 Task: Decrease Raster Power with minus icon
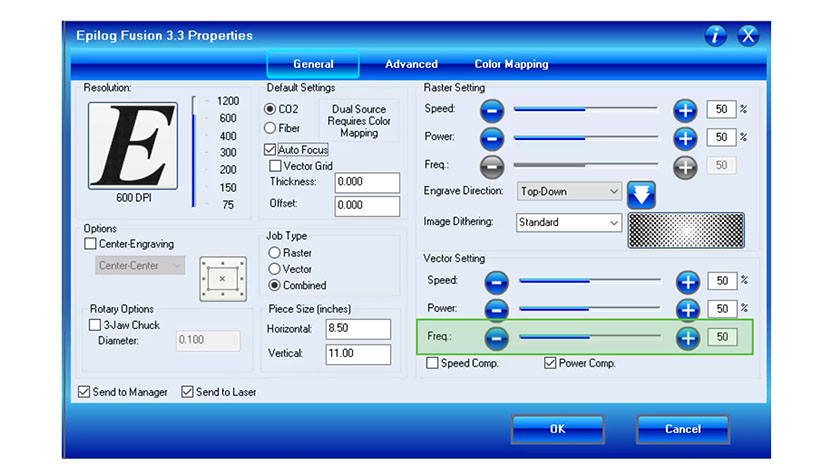pyautogui.click(x=492, y=138)
